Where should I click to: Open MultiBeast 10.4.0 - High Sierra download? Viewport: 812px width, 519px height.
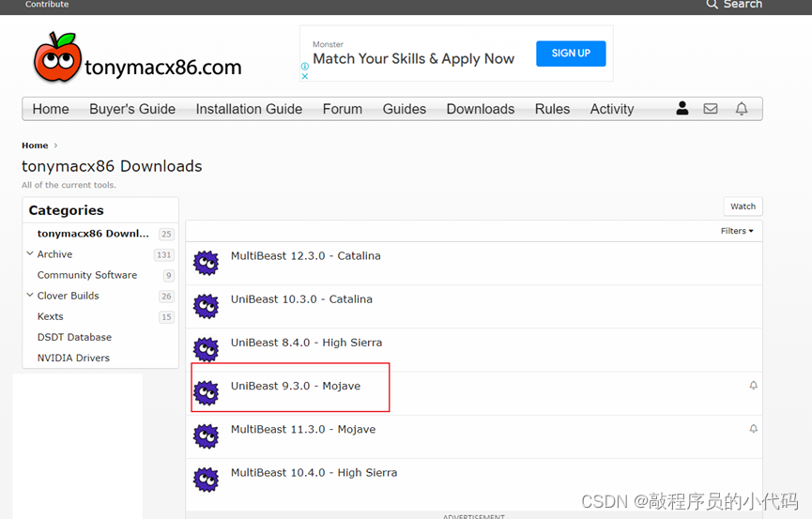(x=314, y=473)
